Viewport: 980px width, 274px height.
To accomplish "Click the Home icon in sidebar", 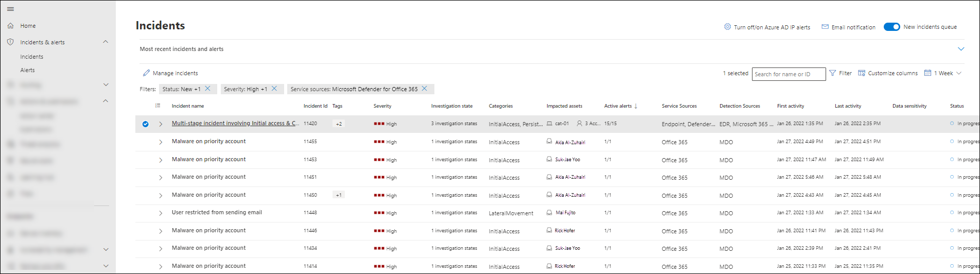I will 10,26.
